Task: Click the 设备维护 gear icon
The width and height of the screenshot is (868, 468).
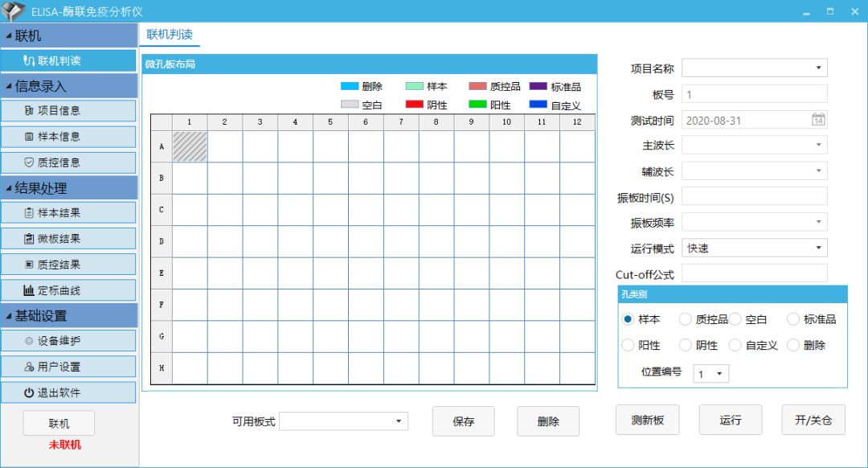Action: coord(30,341)
